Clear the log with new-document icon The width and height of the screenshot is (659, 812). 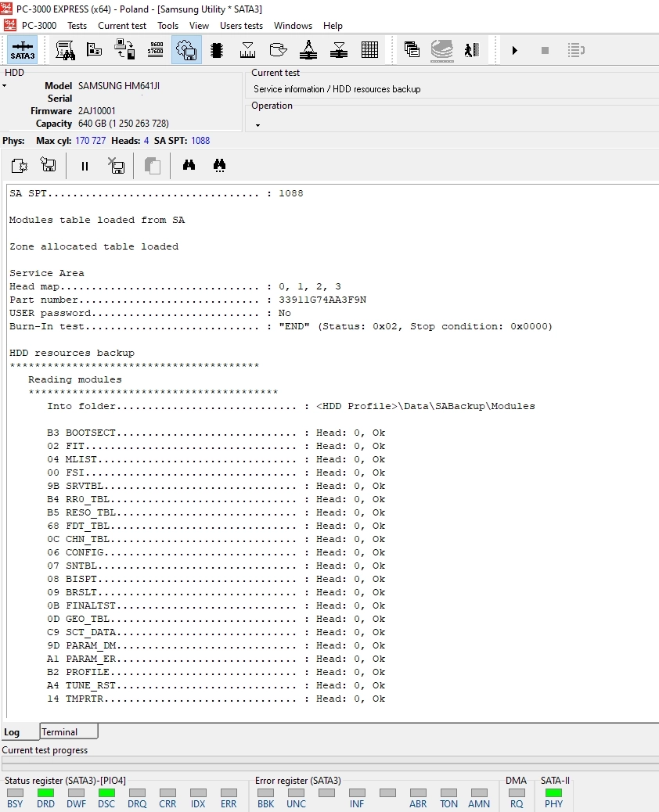tap(19, 166)
